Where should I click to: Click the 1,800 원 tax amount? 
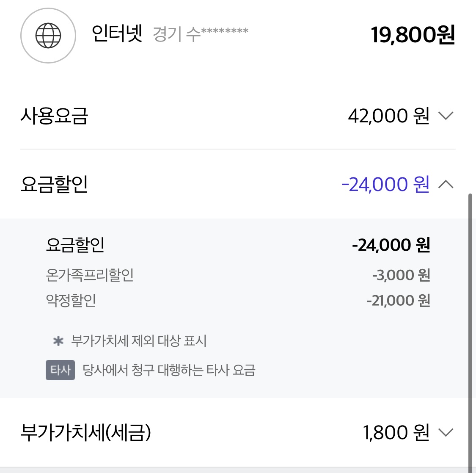(396, 432)
